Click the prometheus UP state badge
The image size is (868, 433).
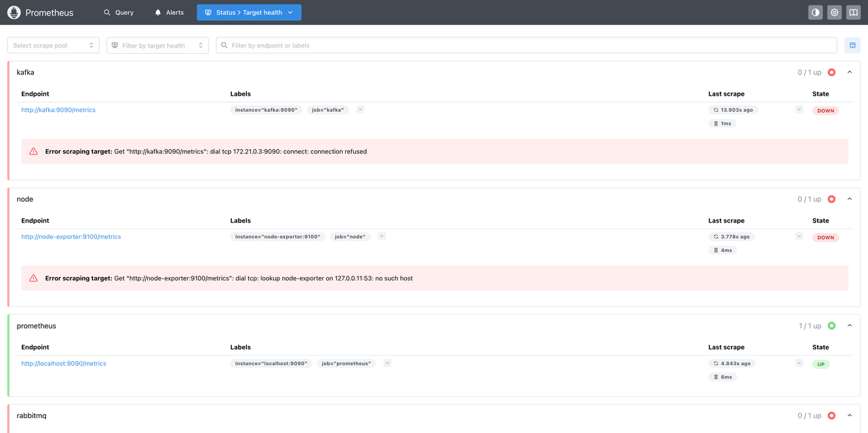821,364
